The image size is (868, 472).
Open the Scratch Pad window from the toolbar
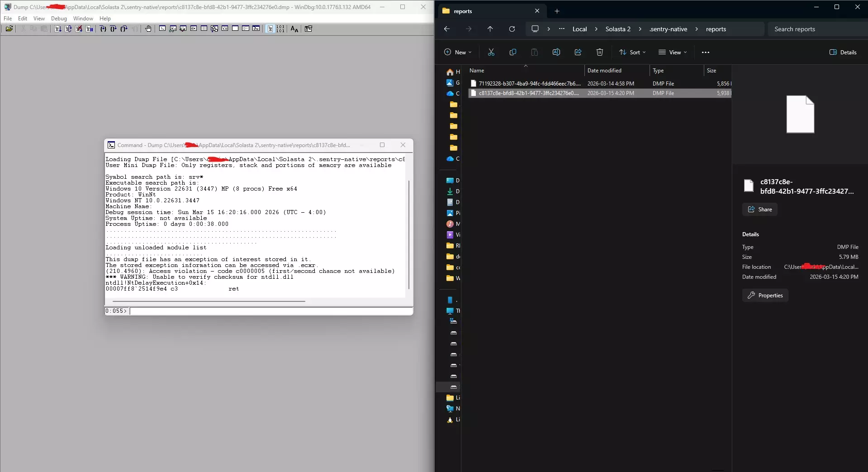[x=235, y=29]
